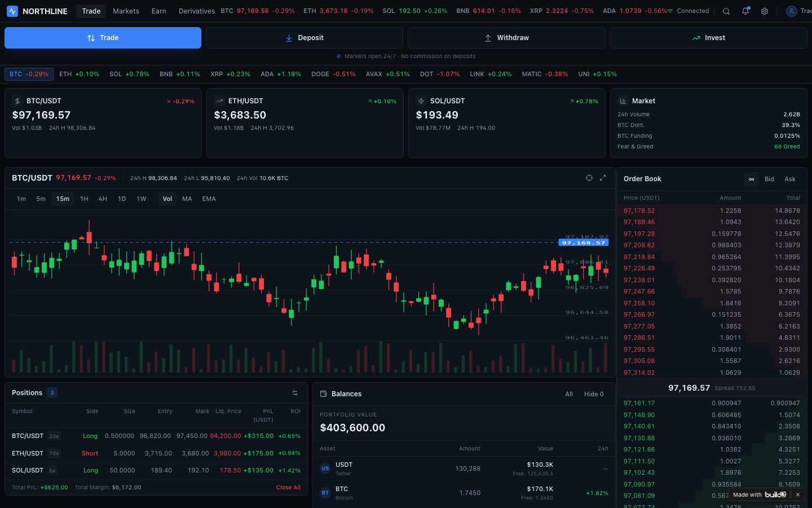Click the dollar icon on the BTC/USDT card
Viewport: 812px width, 508px height.
coord(17,101)
